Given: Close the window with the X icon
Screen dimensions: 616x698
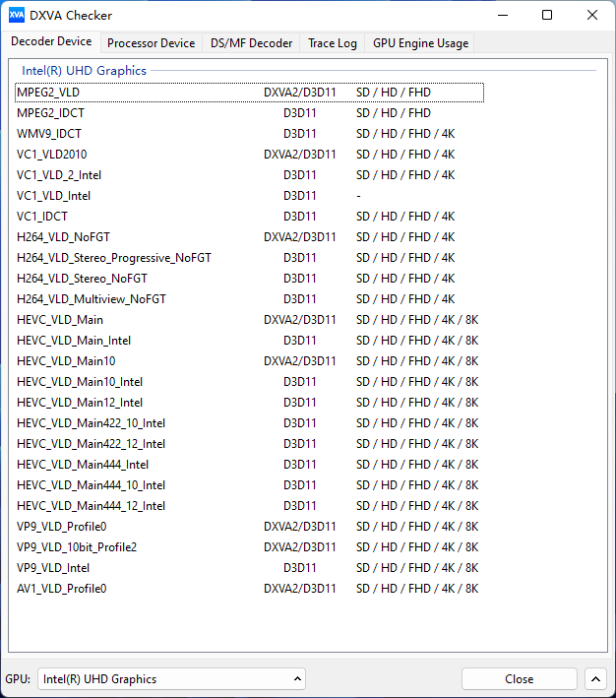Looking at the screenshot, I should coord(591,15).
